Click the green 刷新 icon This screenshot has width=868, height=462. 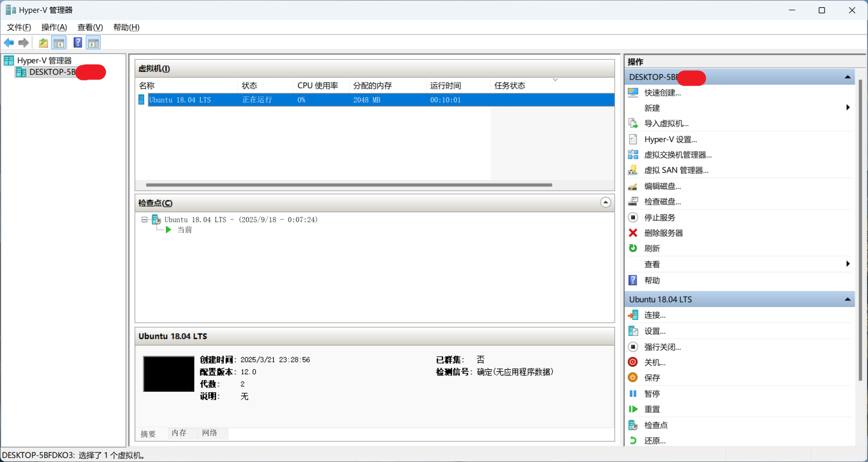[633, 248]
